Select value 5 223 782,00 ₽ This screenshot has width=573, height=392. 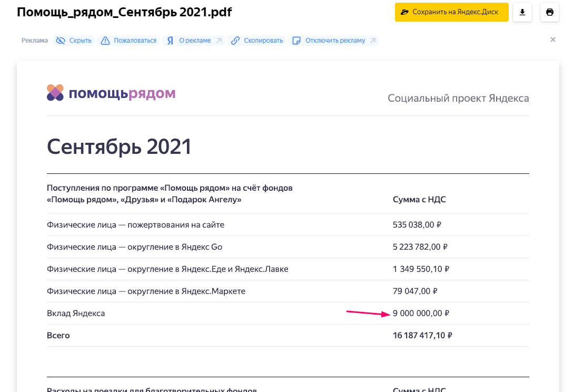tap(420, 247)
